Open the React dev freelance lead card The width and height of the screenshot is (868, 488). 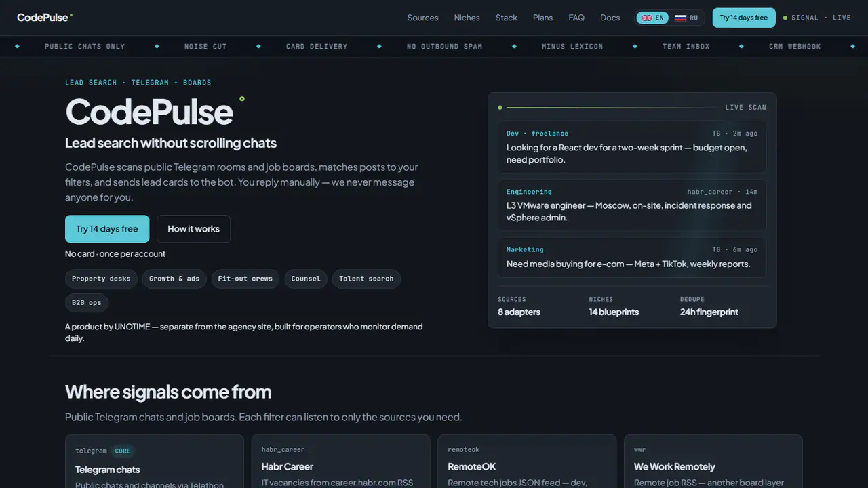pos(632,147)
